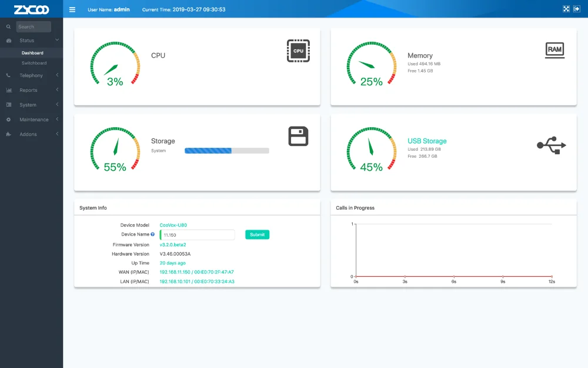Click the fullscreen icon in header
588x368 pixels.
pos(566,9)
